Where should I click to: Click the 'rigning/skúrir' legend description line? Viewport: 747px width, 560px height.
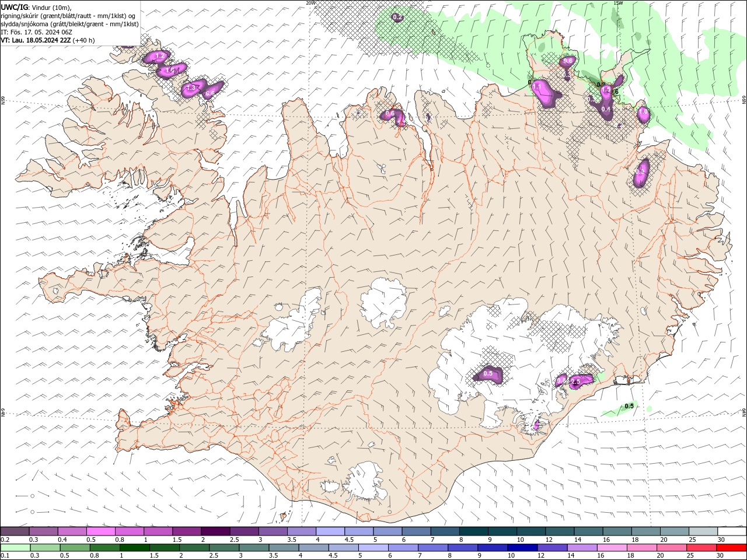point(69,15)
